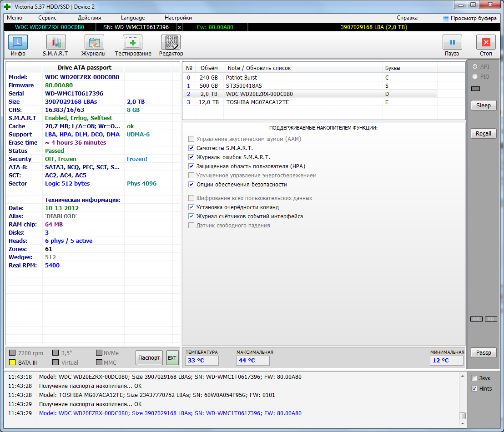This screenshot has height=432, width=504.
Task: Click the 3,5" indicator box
Action: click(x=55, y=352)
